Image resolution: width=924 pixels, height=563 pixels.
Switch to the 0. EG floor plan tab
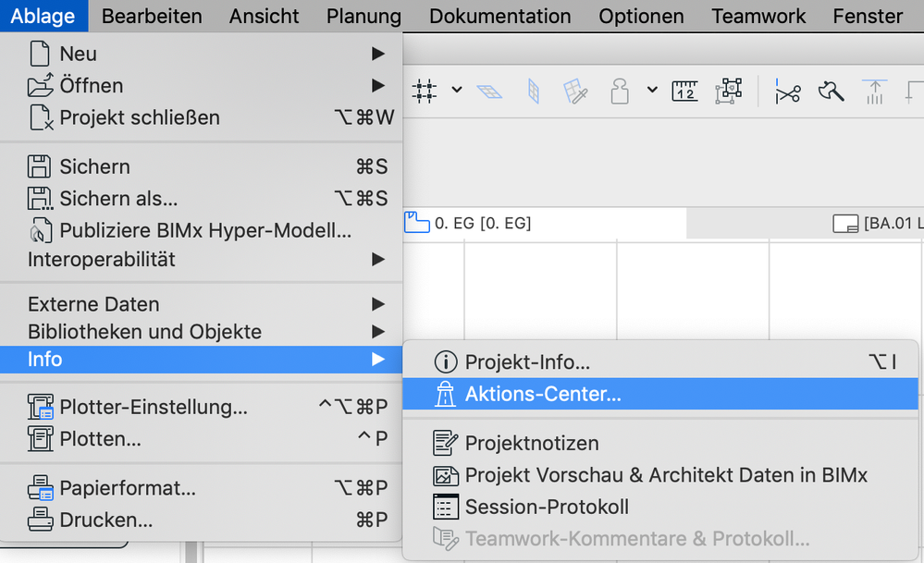pyautogui.click(x=481, y=223)
